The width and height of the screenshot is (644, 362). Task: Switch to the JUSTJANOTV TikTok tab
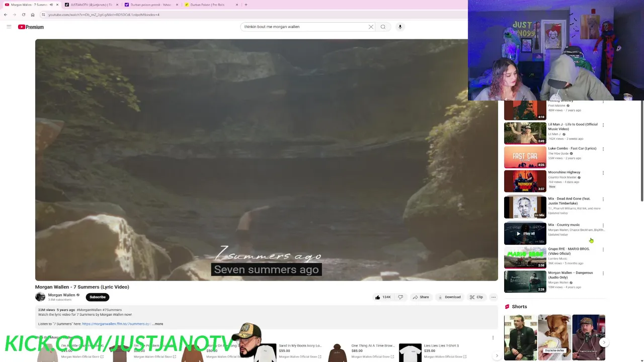91,5
